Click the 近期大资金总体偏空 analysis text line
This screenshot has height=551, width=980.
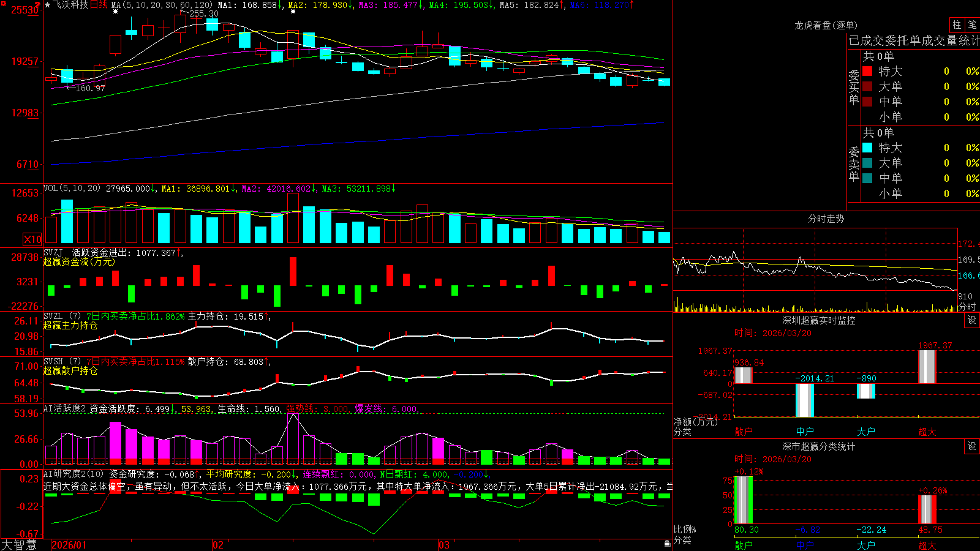tap(358, 486)
